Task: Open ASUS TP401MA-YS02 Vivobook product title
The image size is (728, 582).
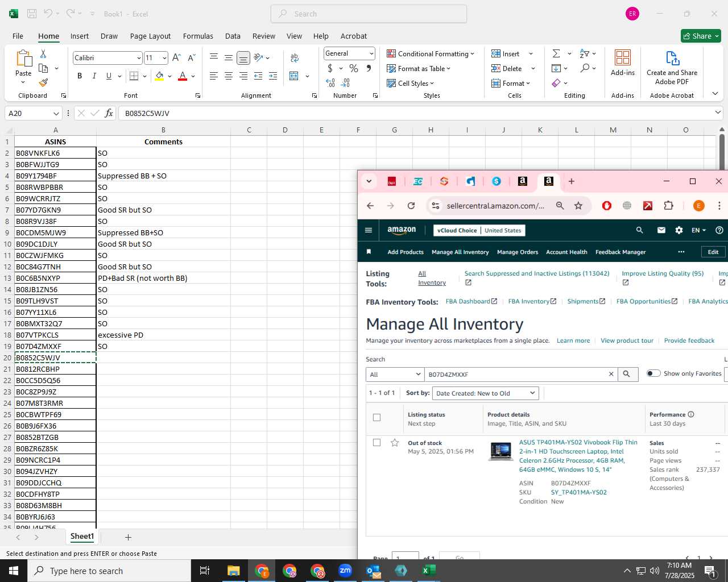Action: pos(578,456)
